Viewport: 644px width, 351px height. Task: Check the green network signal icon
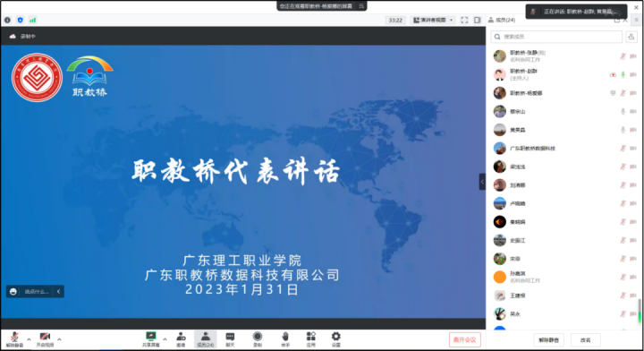33,20
